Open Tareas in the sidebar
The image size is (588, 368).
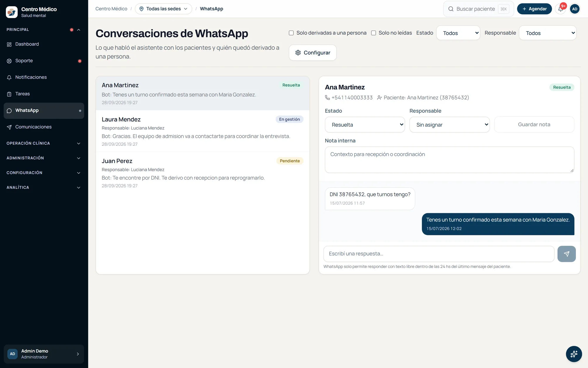tap(44, 94)
